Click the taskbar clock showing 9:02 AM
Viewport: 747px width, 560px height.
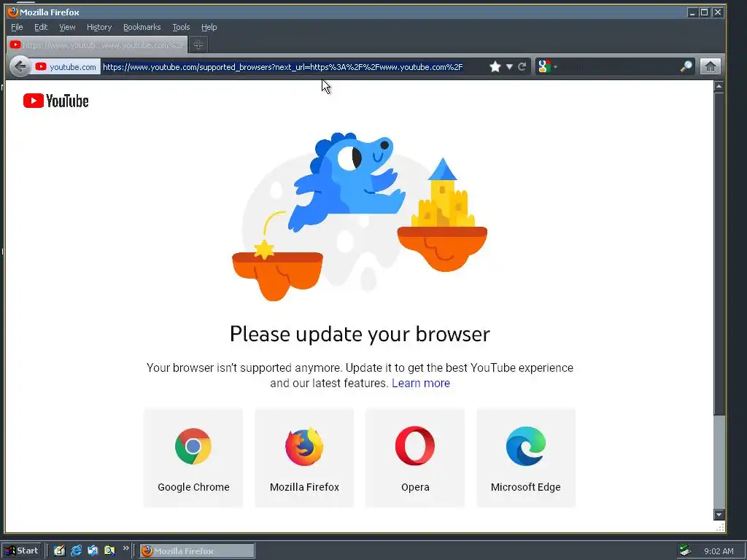point(719,551)
